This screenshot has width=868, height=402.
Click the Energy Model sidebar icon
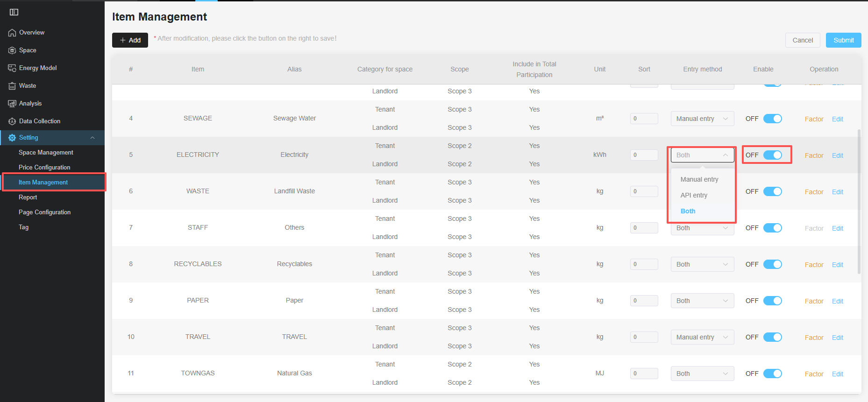(x=12, y=68)
